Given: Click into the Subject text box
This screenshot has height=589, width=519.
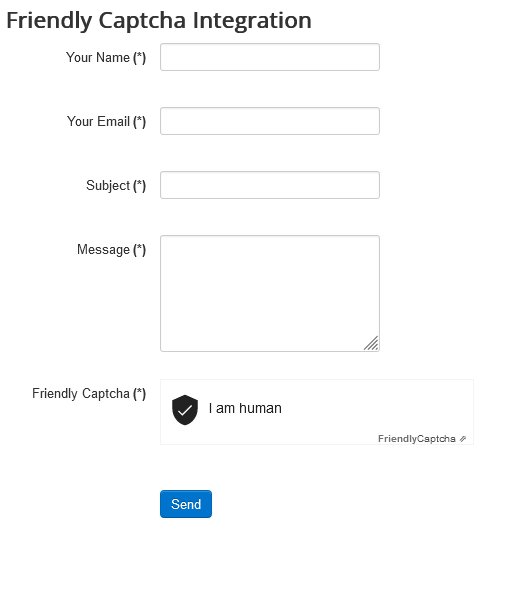Looking at the screenshot, I should point(270,185).
